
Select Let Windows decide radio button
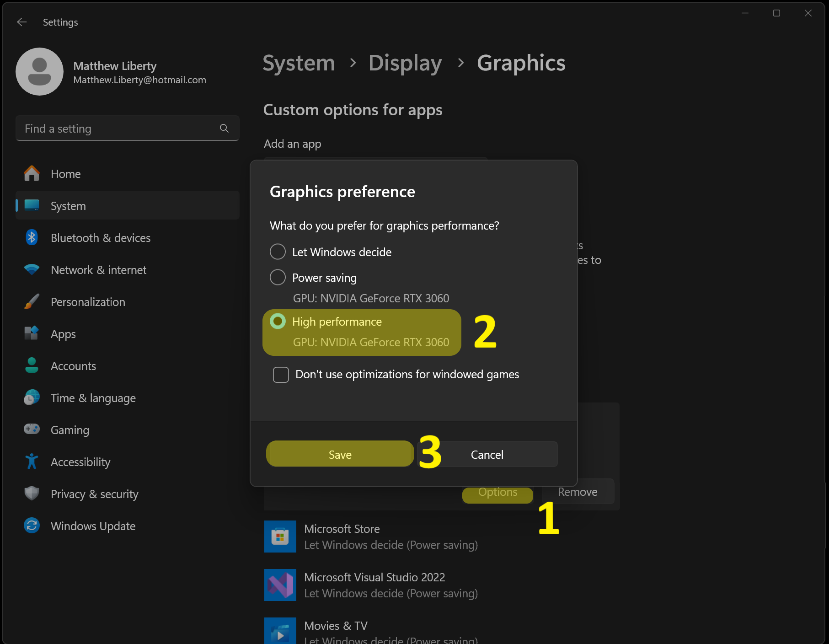[x=278, y=252]
